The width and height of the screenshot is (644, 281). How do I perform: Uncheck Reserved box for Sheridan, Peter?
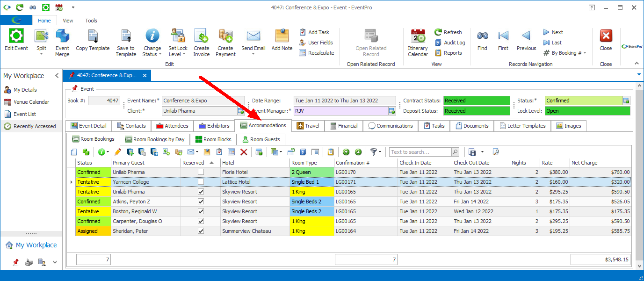(201, 231)
